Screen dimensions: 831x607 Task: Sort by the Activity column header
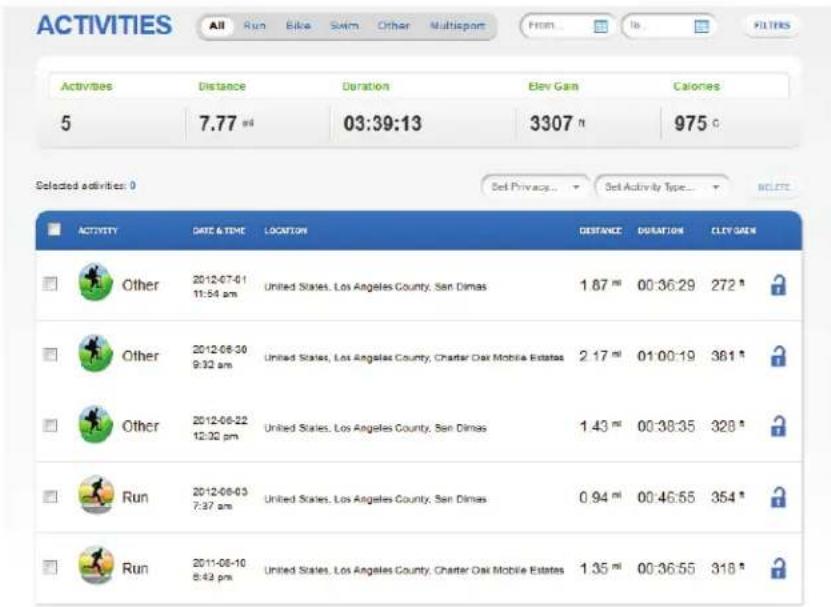(x=98, y=231)
